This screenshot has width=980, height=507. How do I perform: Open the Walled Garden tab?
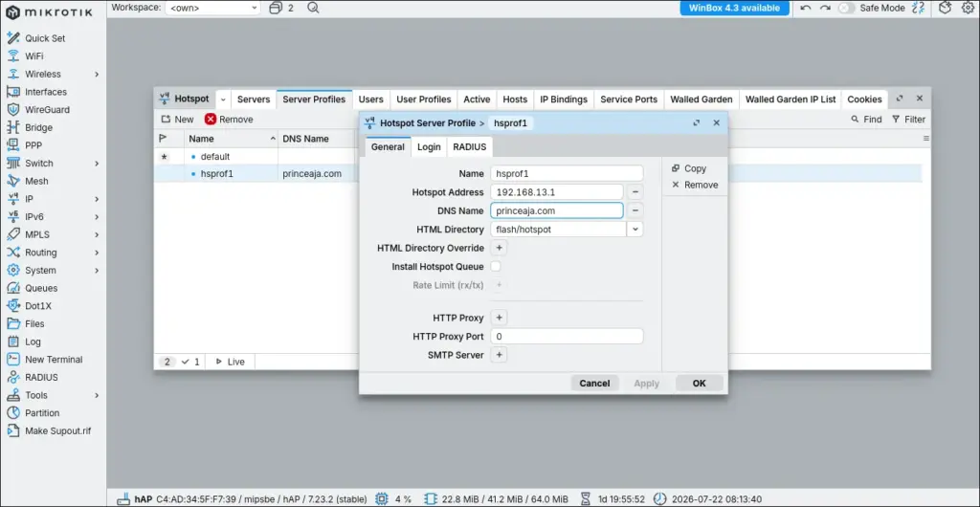[702, 99]
